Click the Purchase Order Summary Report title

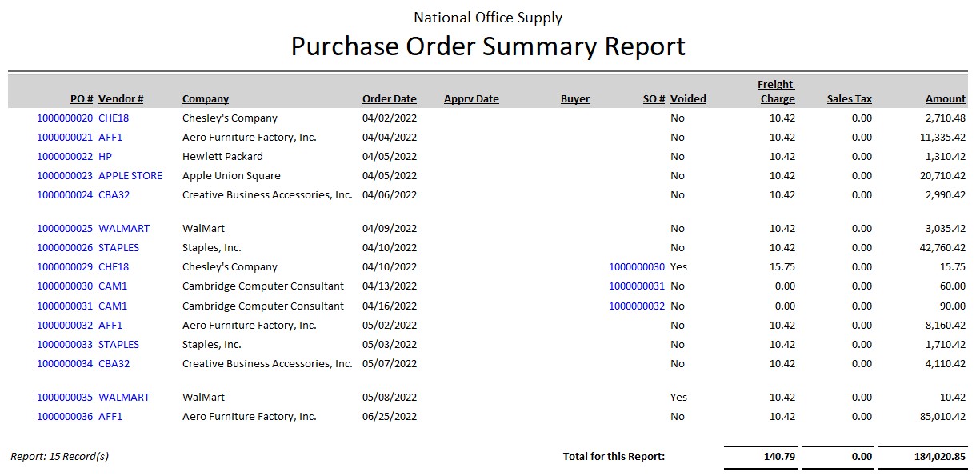(488, 46)
